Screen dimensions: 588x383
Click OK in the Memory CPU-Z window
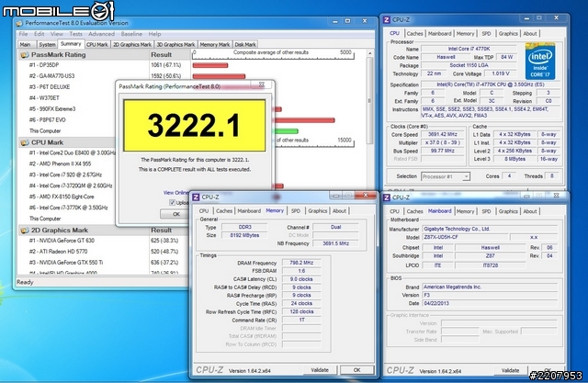[357, 370]
